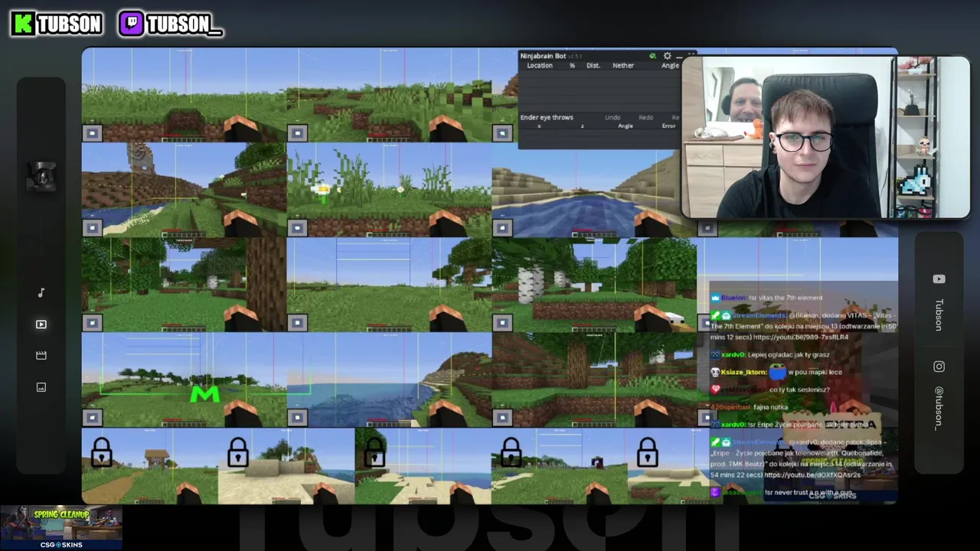Click username Ksiaze_Iktorn in chat overlay
Image resolution: width=980 pixels, height=551 pixels.
click(x=743, y=372)
